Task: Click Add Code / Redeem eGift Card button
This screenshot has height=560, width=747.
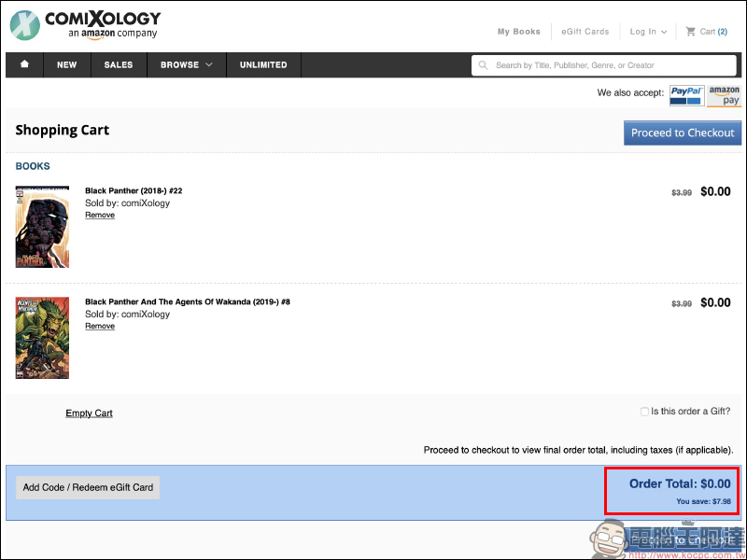Action: coord(88,487)
